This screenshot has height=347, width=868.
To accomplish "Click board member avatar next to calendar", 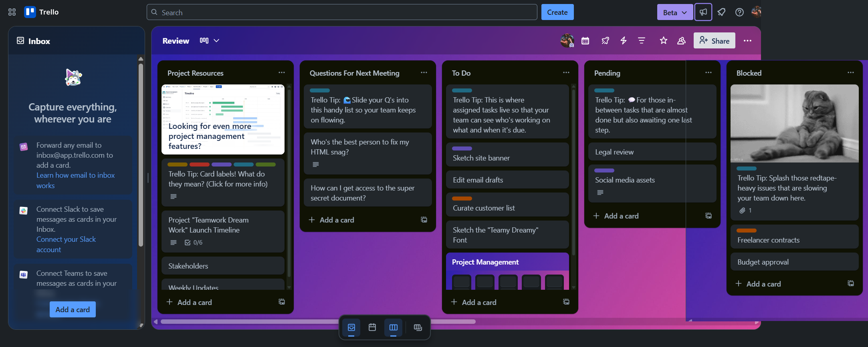I will pyautogui.click(x=567, y=40).
